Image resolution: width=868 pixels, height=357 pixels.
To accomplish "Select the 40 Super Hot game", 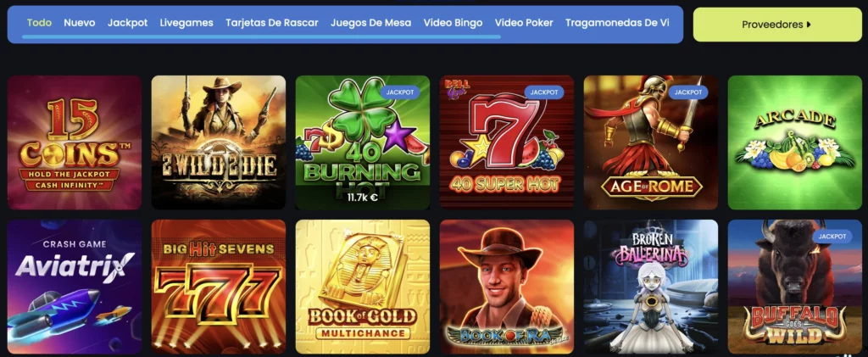I will 507,142.
